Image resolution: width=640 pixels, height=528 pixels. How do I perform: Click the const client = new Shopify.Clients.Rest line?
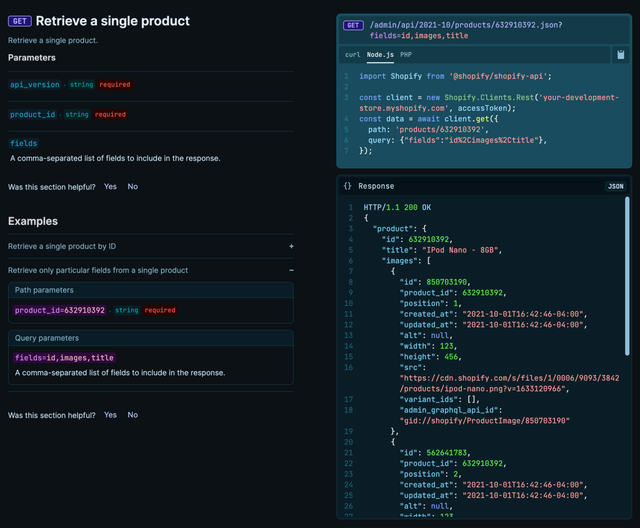[489, 103]
